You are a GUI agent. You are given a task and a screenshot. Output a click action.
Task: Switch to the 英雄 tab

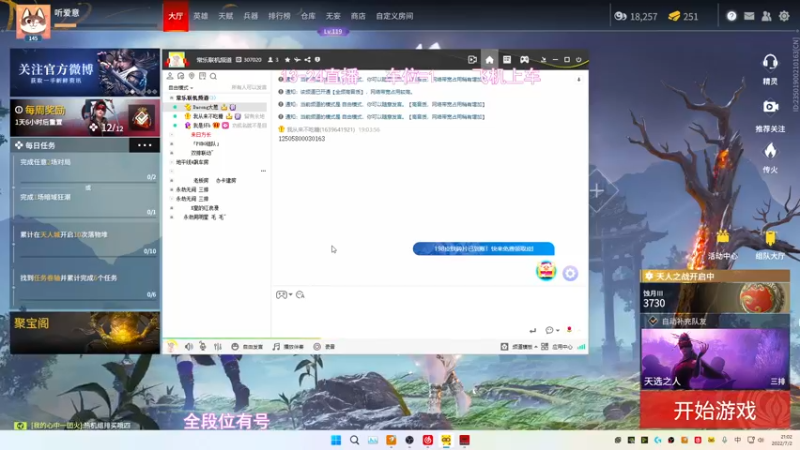click(x=201, y=16)
